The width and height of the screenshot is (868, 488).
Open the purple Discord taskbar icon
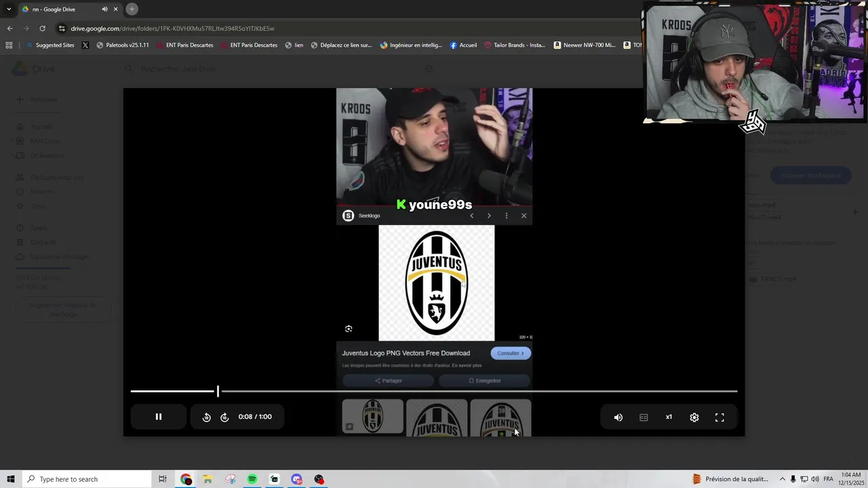point(297,479)
